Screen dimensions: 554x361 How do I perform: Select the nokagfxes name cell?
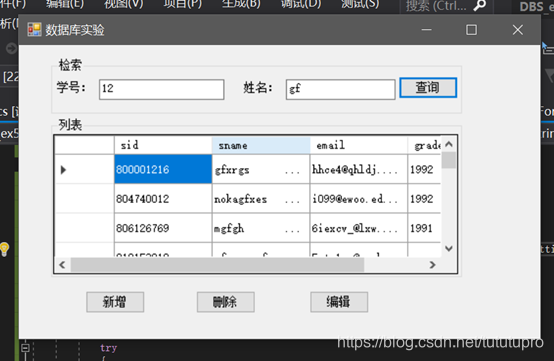point(261,199)
